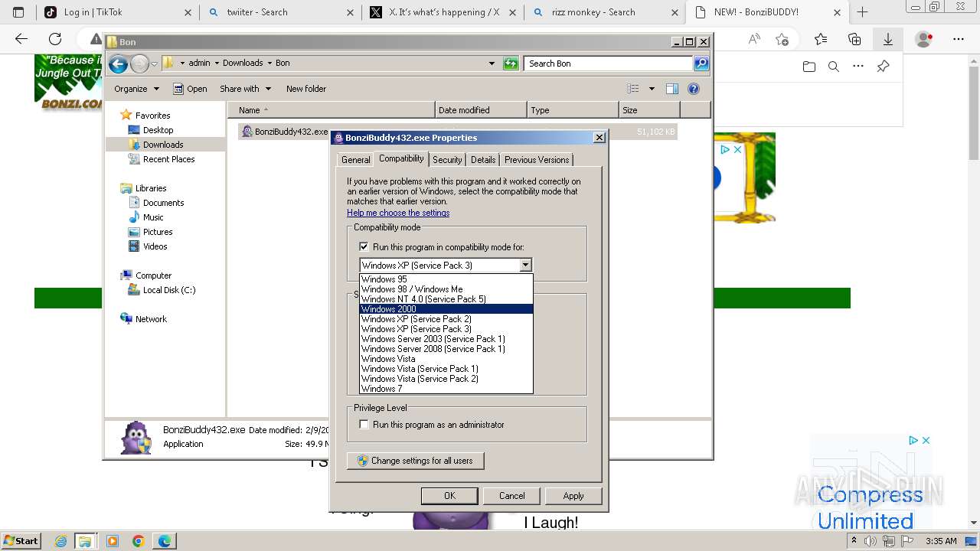
Task: Click the search magnifier in Explorer
Action: pyautogui.click(x=701, y=64)
